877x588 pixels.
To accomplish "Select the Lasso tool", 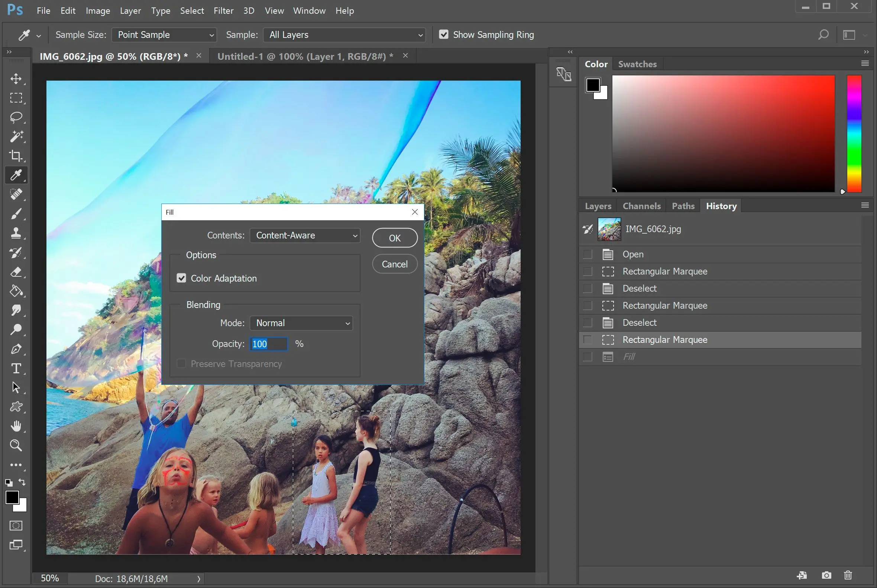I will (x=16, y=117).
